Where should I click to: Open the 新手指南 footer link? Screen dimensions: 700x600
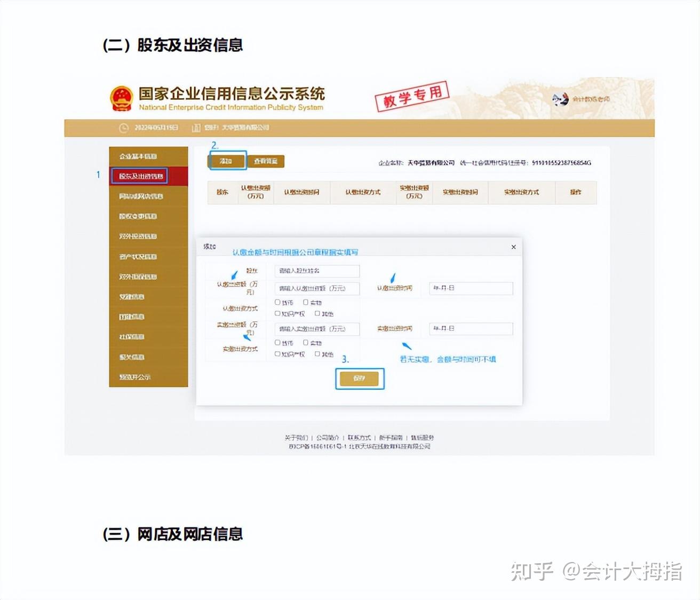tap(391, 438)
